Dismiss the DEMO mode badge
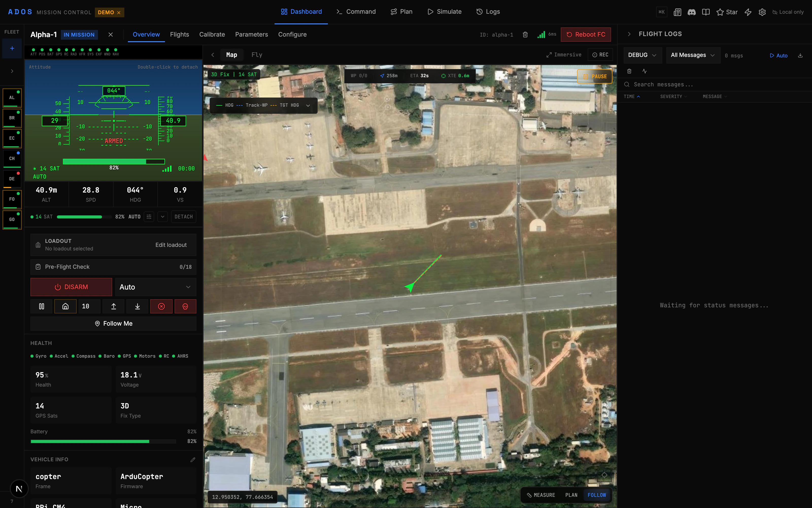The image size is (812, 508). (x=119, y=13)
